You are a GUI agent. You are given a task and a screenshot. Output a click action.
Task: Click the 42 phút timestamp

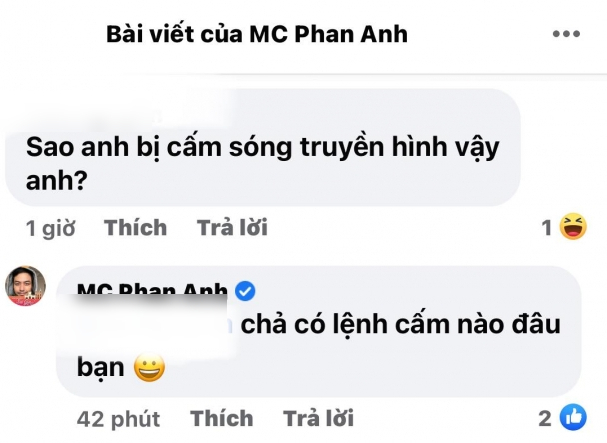[118, 419]
